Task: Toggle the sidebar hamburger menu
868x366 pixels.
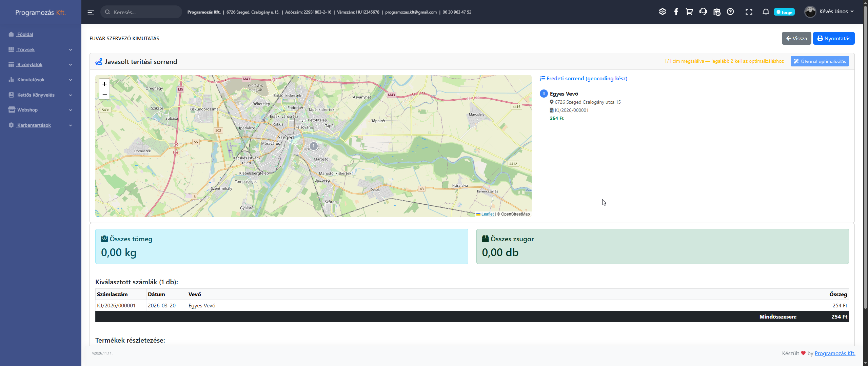Action: click(91, 13)
